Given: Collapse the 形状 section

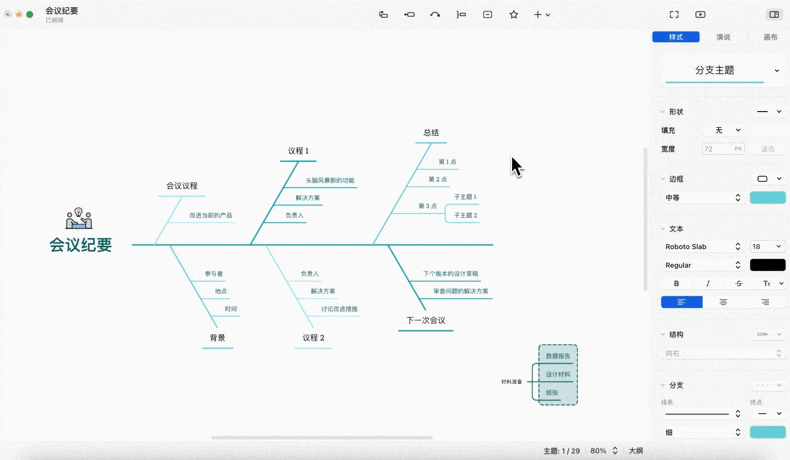Looking at the screenshot, I should [662, 112].
